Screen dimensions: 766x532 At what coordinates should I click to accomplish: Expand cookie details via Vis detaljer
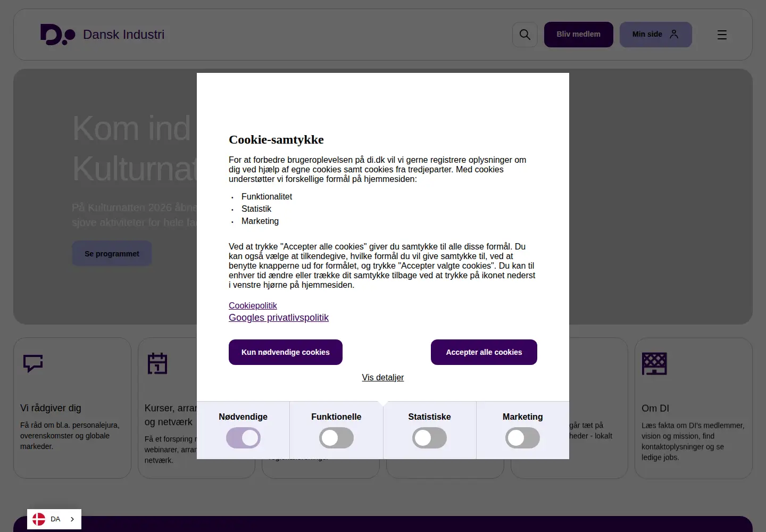click(383, 377)
